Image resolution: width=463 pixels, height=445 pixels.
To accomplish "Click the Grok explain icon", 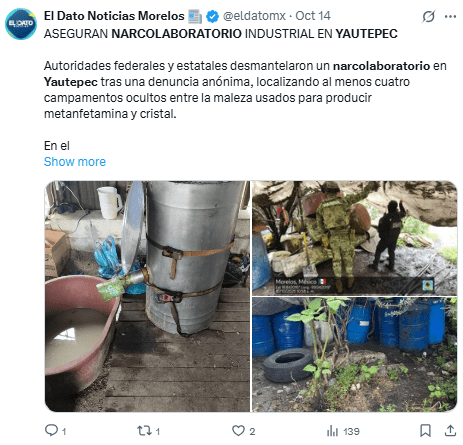I will [429, 16].
